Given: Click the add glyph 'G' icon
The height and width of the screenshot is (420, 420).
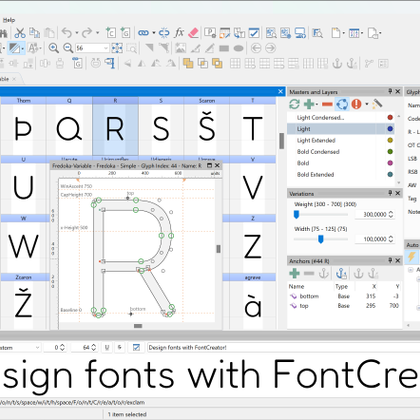Looking at the screenshot, I should click(x=126, y=33).
